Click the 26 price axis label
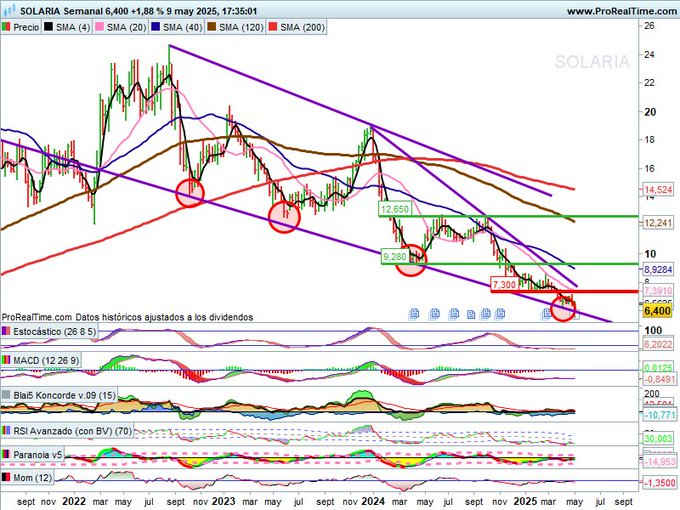 pos(649,26)
